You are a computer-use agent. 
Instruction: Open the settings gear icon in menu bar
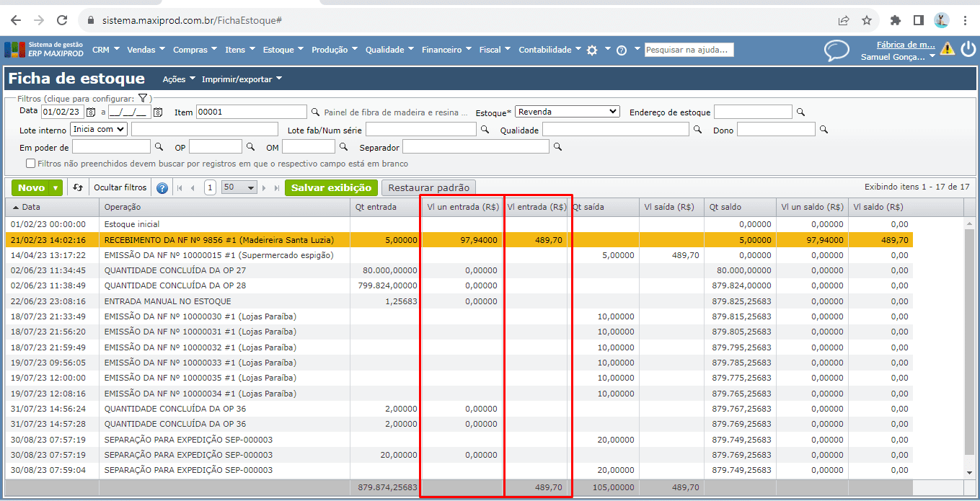tap(592, 50)
